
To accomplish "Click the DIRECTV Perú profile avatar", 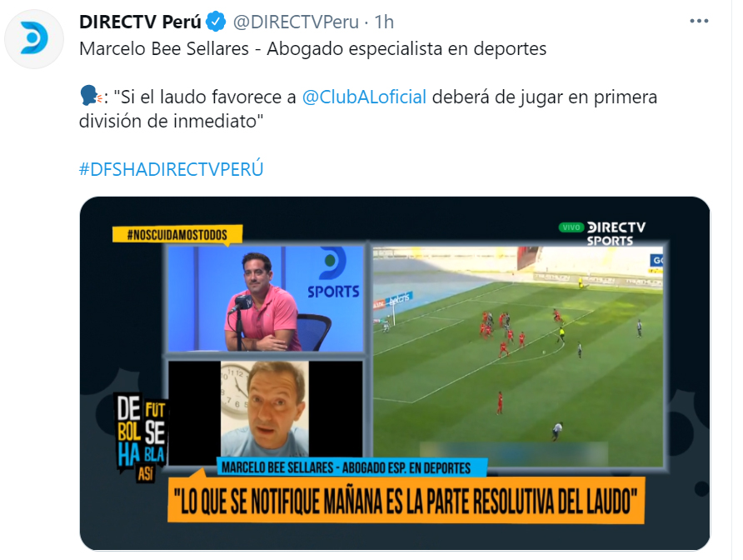I will click(33, 38).
